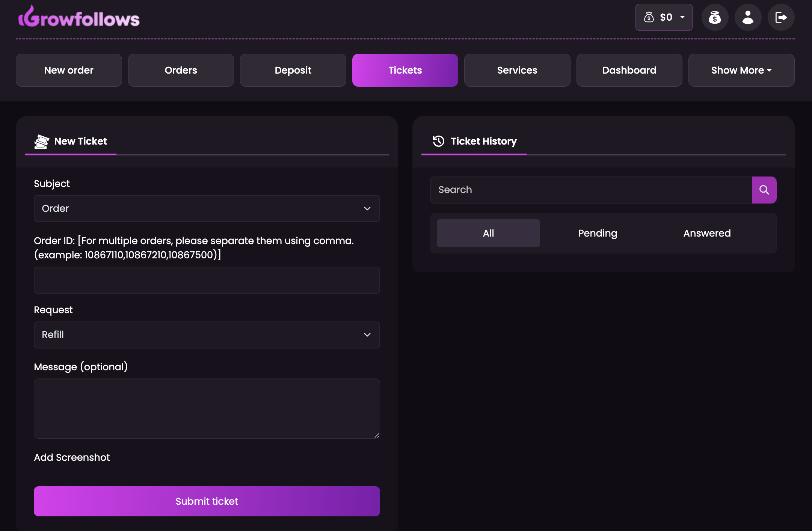The image size is (812, 531).
Task: Click the Ticket History heading
Action: (x=484, y=141)
